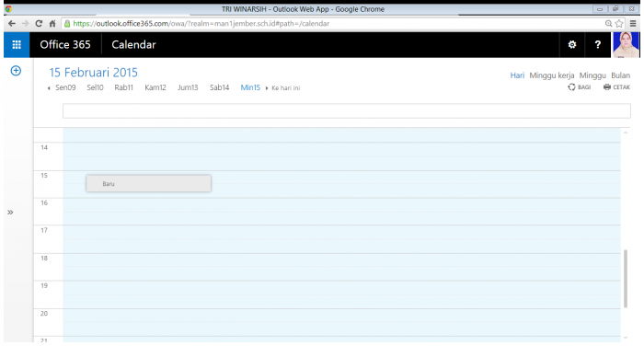Print the calendar with CETAK
644x346 pixels.
(616, 87)
